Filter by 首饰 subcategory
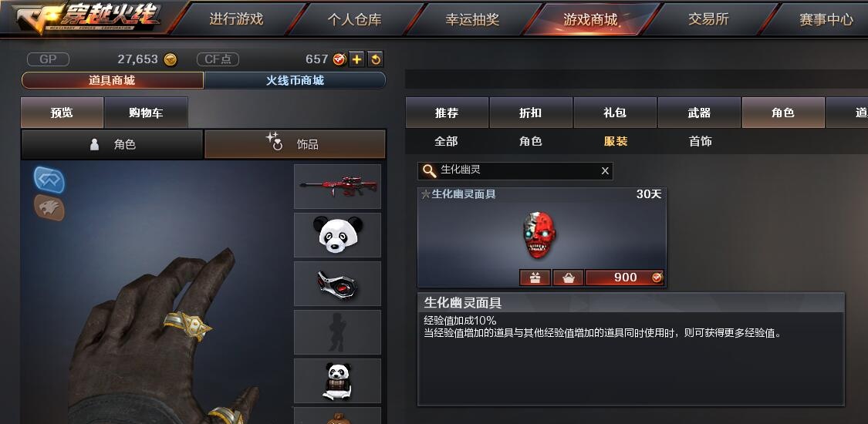 coord(701,142)
